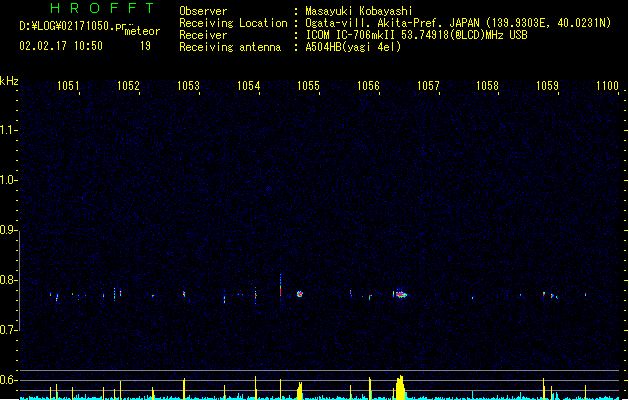Click time axis label 1058
The height and width of the screenshot is (400, 629).
tap(487, 85)
